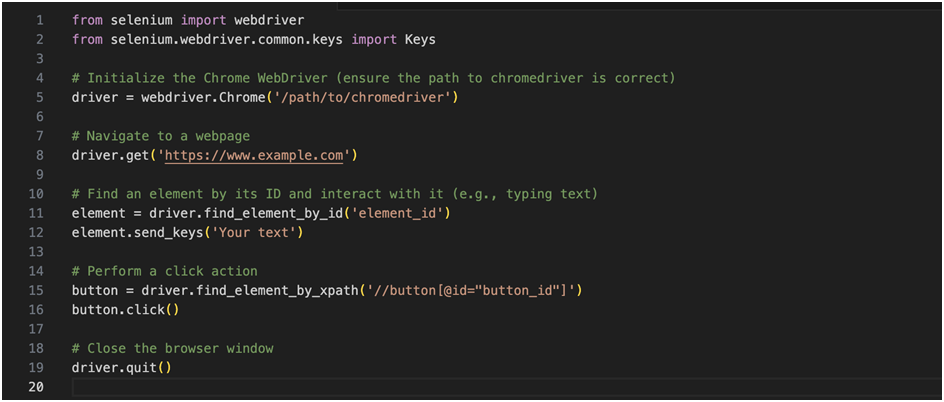Click 'driver.quit()' on line 19
This screenshot has height=402, width=944.
click(x=122, y=367)
